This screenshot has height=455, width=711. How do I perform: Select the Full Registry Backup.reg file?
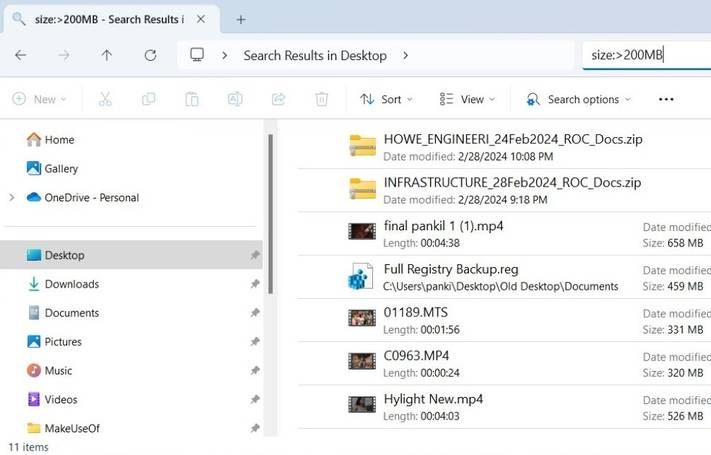tap(450, 270)
